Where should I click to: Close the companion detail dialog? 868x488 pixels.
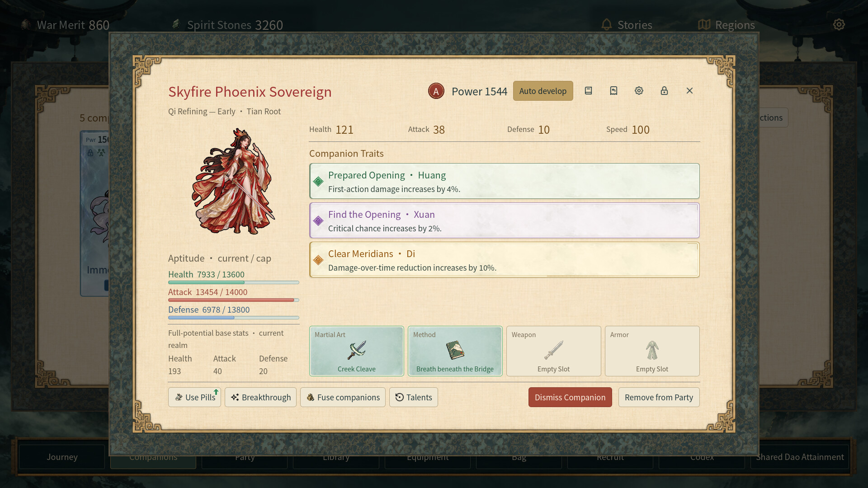(x=689, y=91)
